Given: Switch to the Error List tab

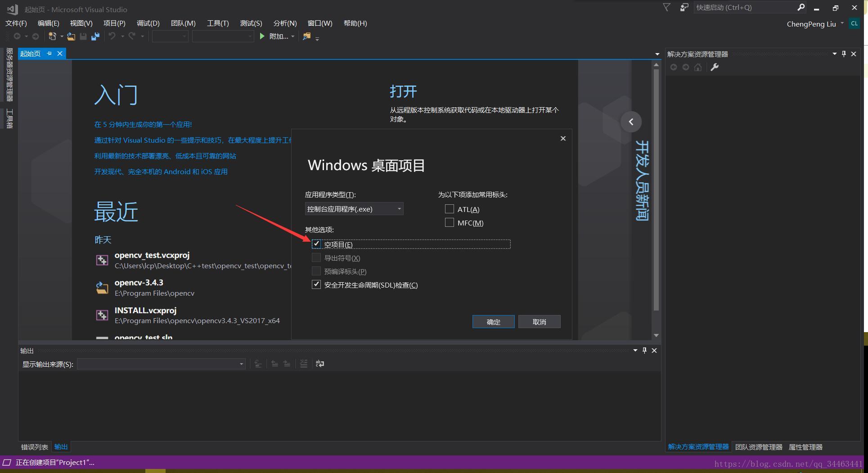Looking at the screenshot, I should 35,447.
